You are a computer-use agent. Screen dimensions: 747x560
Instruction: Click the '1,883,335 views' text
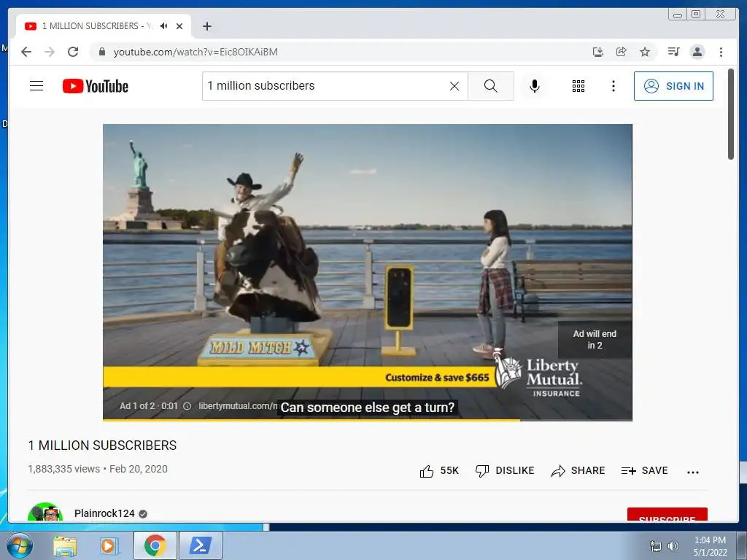pos(64,469)
